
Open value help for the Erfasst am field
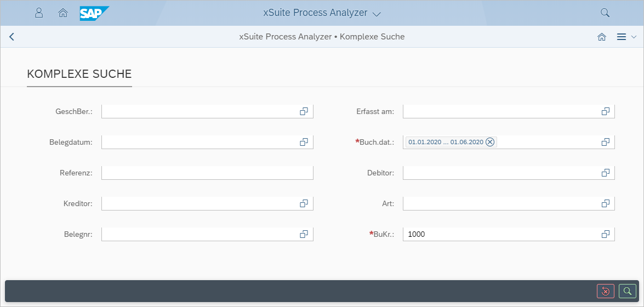[x=605, y=111]
